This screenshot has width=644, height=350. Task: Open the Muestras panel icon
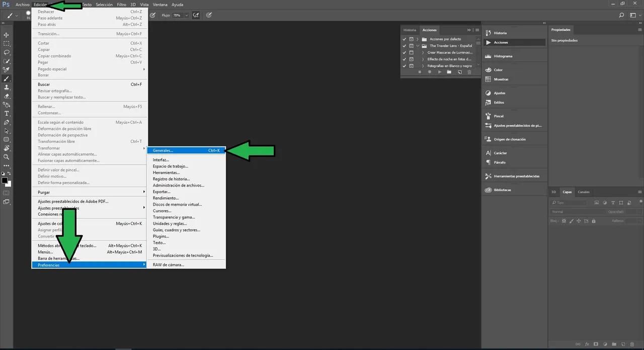(488, 79)
